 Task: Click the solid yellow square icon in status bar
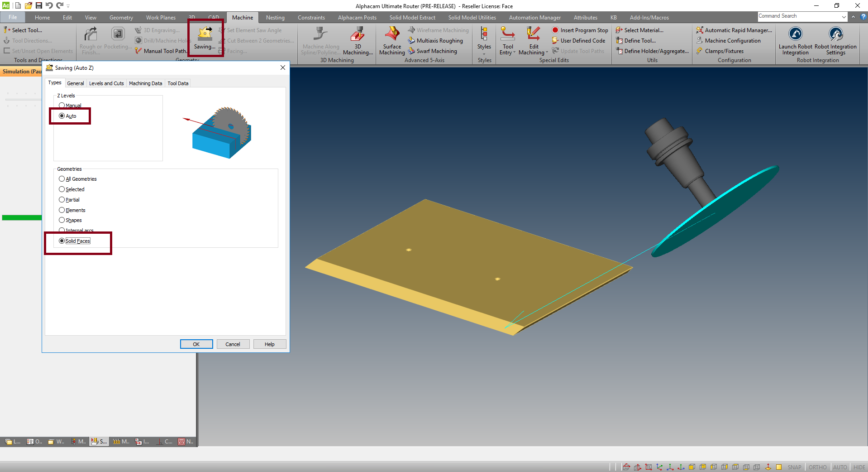pyautogui.click(x=779, y=467)
